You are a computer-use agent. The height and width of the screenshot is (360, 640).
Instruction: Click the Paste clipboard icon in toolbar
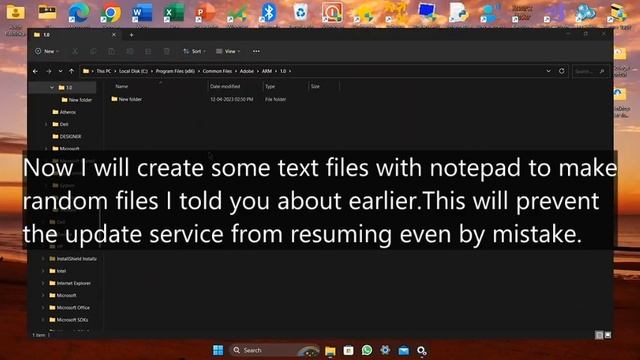(111, 51)
